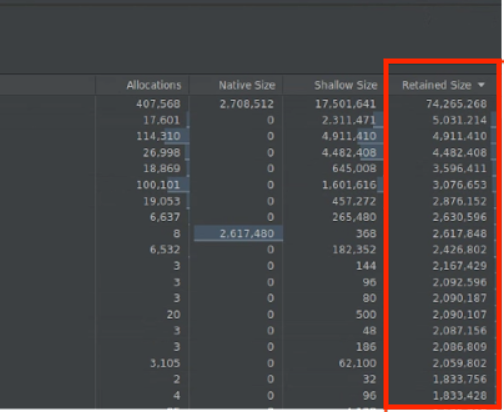504x412 pixels.
Task: Sort by the Allocations column header
Action: click(154, 85)
